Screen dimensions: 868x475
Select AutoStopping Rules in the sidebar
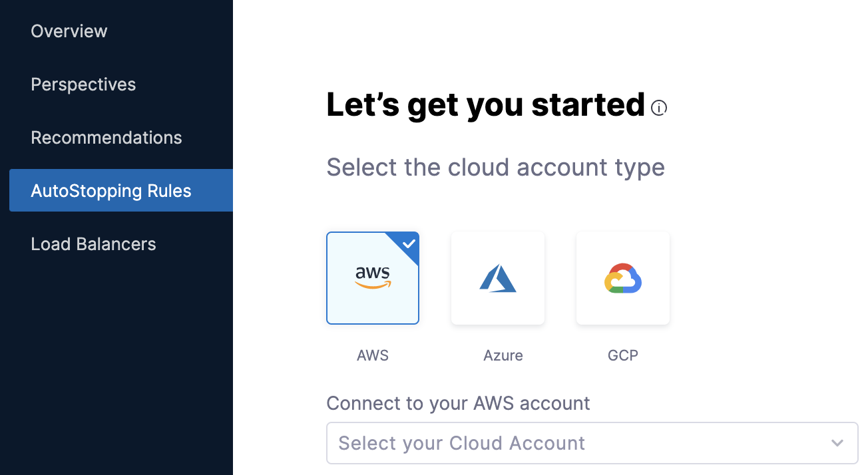(111, 191)
